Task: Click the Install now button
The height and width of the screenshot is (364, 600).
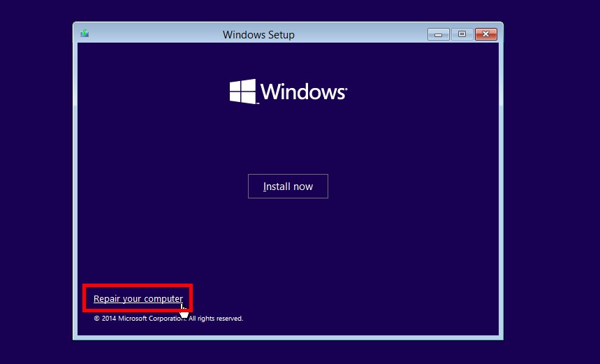Action: [288, 187]
